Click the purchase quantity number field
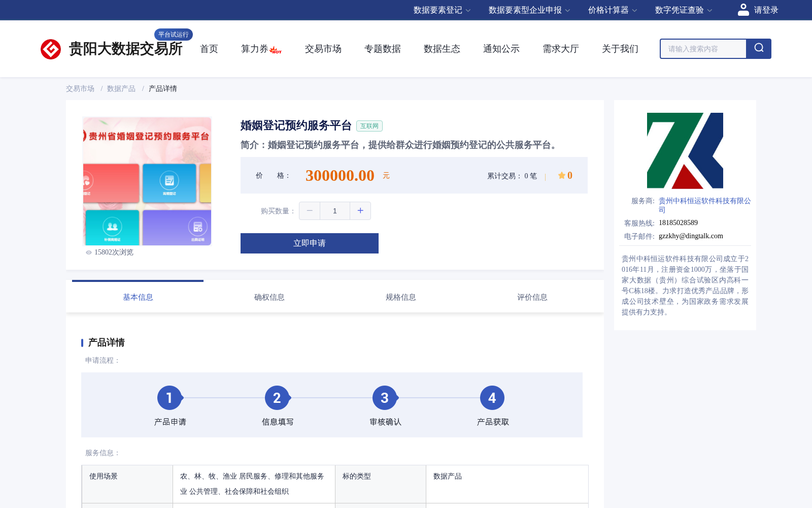 click(335, 211)
